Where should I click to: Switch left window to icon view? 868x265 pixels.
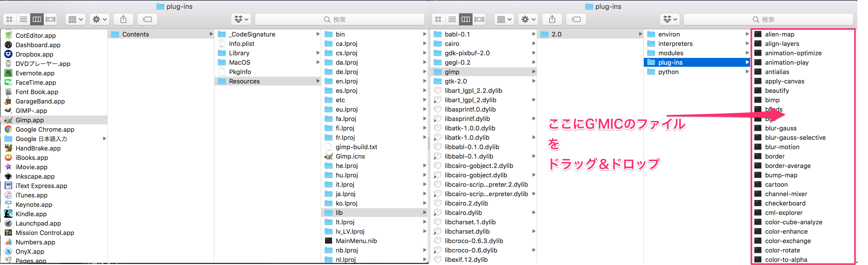click(x=9, y=20)
